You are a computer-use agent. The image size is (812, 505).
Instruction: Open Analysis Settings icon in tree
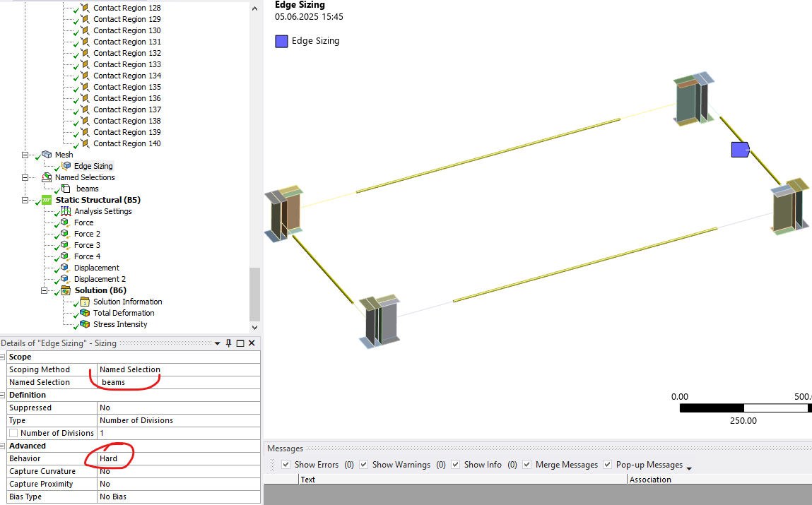pyautogui.click(x=66, y=211)
